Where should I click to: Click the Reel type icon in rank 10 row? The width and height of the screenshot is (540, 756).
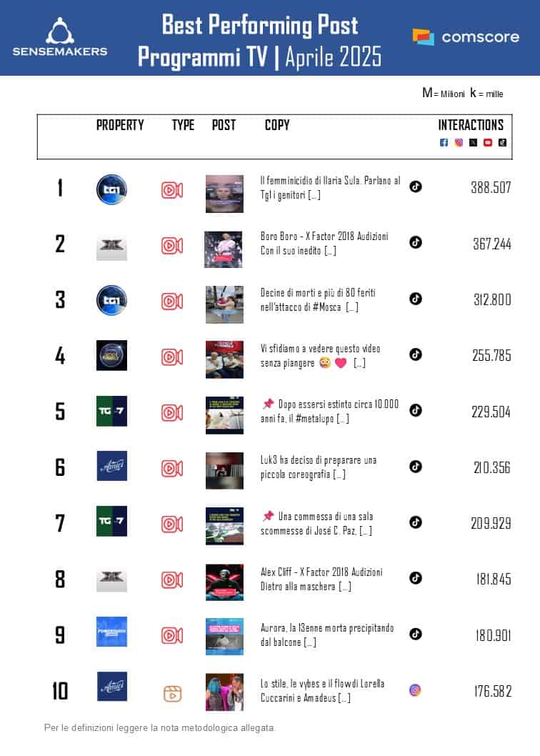pos(172,693)
